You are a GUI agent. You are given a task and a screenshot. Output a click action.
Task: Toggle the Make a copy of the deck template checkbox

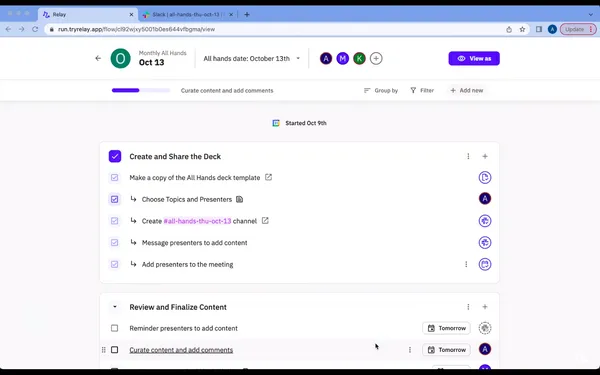[114, 178]
